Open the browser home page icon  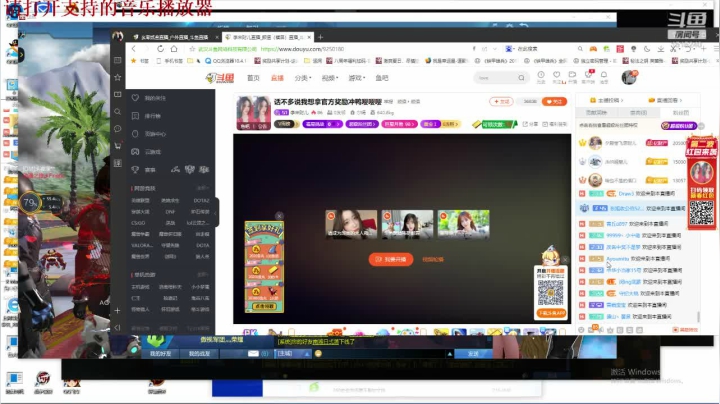[174, 49]
